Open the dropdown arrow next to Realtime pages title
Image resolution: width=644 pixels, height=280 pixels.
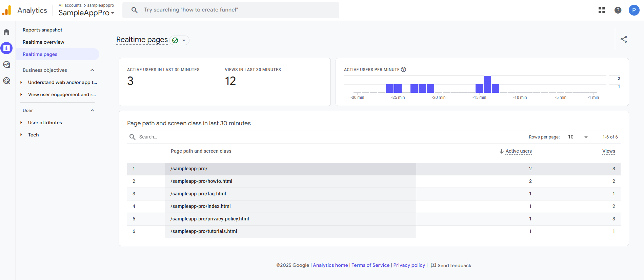[184, 40]
